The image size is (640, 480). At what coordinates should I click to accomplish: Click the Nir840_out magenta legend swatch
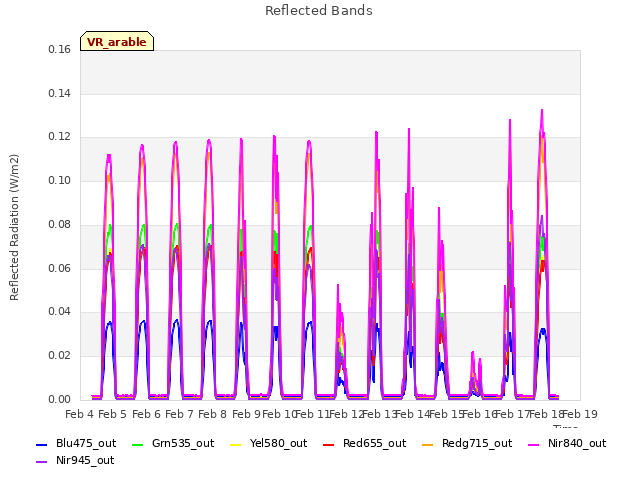point(533,444)
